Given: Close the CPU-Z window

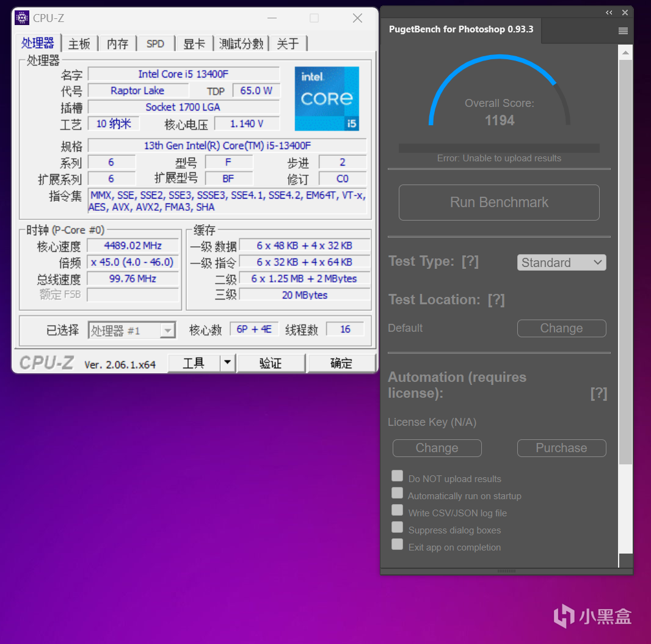Looking at the screenshot, I should click(357, 18).
